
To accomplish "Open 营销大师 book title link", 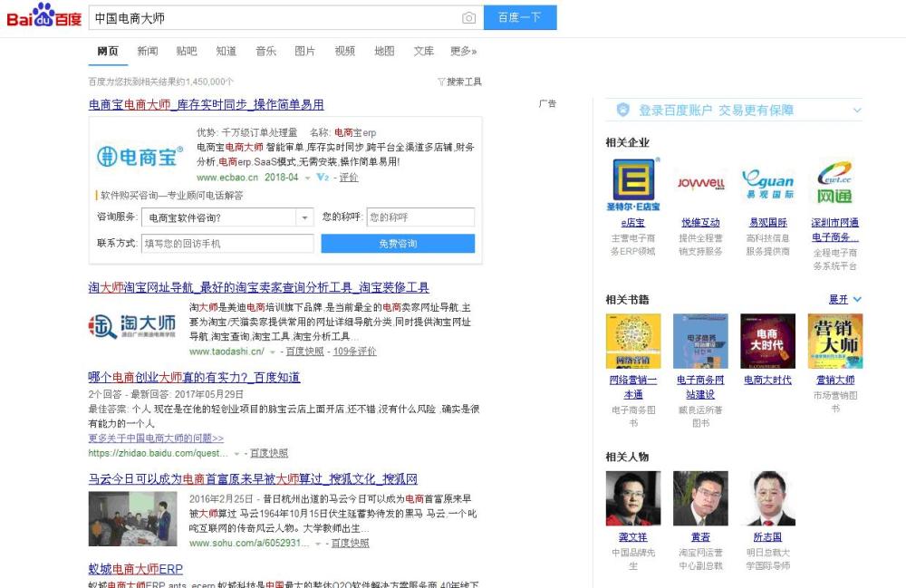I will (835, 380).
